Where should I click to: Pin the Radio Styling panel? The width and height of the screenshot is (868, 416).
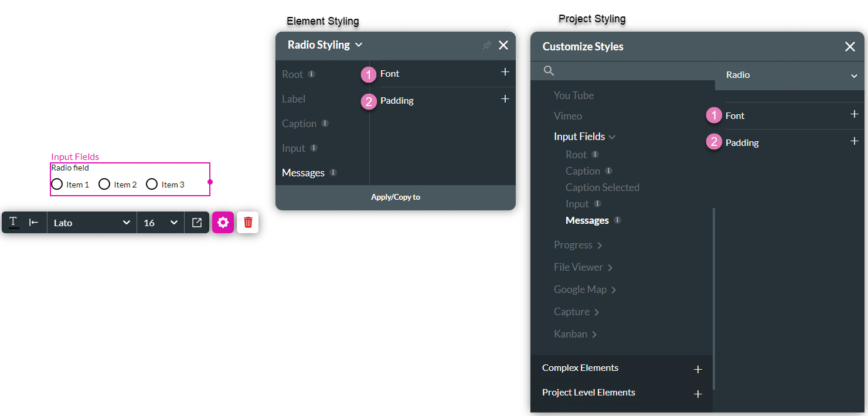pyautogui.click(x=486, y=45)
